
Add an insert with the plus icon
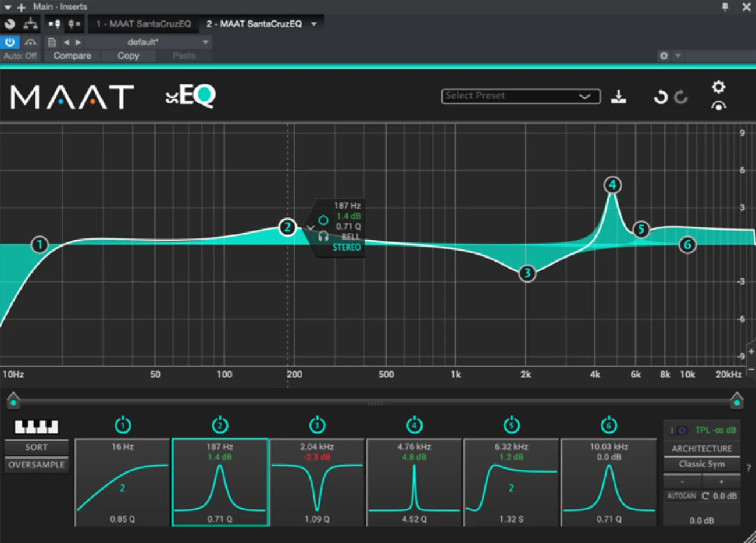22,8
